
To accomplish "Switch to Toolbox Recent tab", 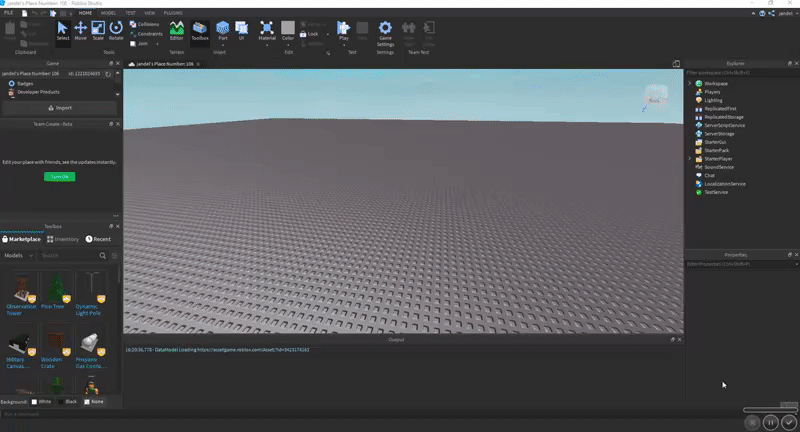I will coord(98,239).
